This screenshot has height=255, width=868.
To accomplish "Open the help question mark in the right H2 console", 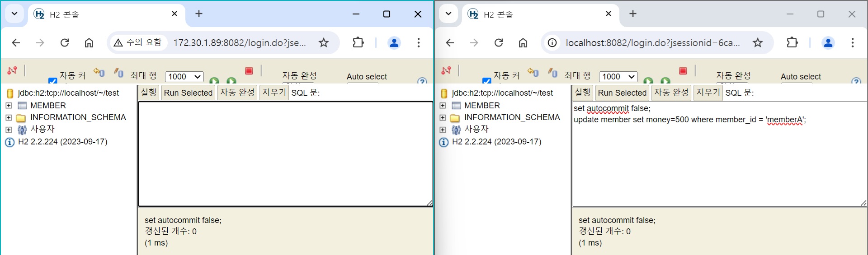I will coord(856,81).
